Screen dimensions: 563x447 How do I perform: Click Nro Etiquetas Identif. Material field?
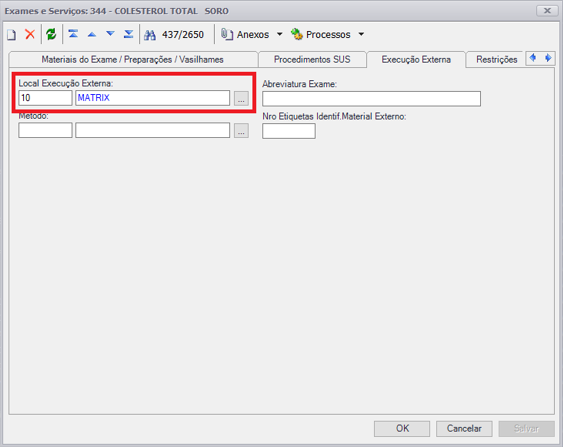click(289, 131)
